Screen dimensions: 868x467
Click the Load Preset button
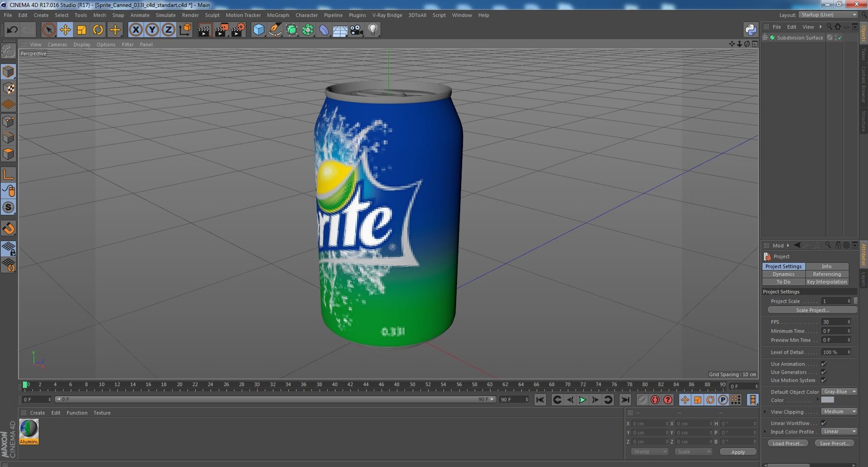(x=788, y=444)
